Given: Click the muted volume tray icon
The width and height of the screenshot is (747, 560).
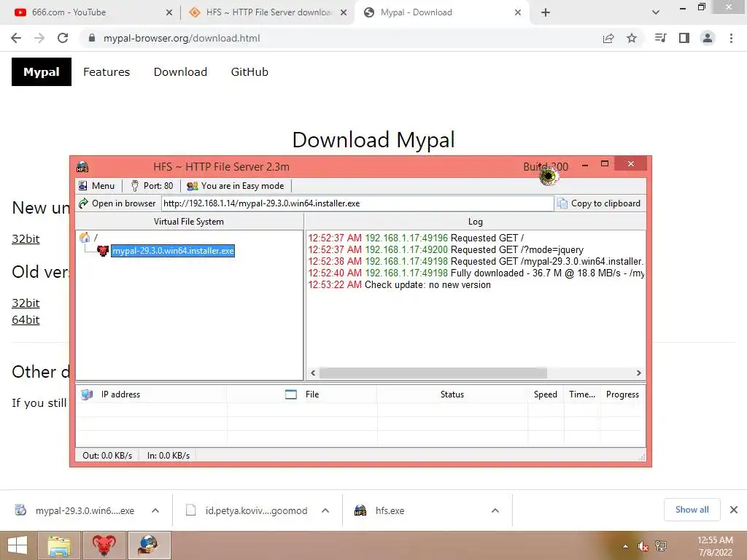Looking at the screenshot, I should pos(643,546).
